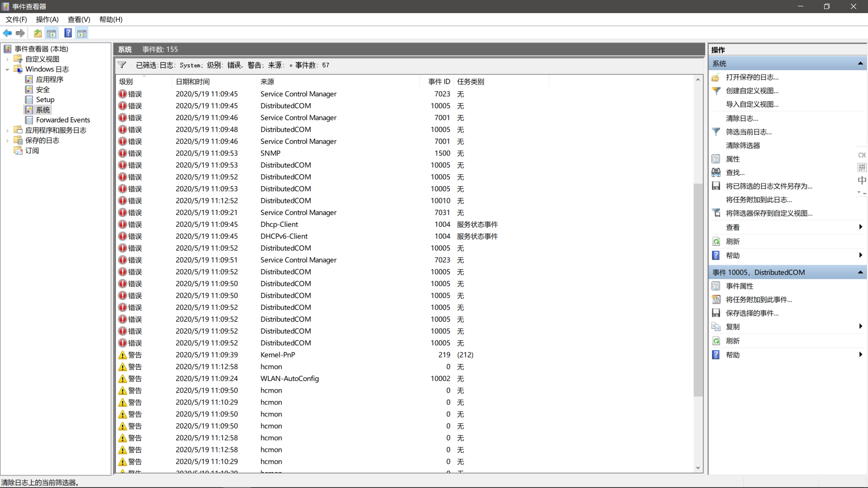Attach a task to this event
Screen dimensions: 868x488
pos(759,299)
